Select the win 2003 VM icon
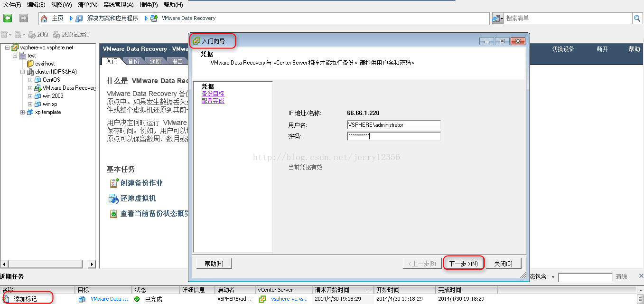The width and height of the screenshot is (644, 304). click(x=38, y=96)
